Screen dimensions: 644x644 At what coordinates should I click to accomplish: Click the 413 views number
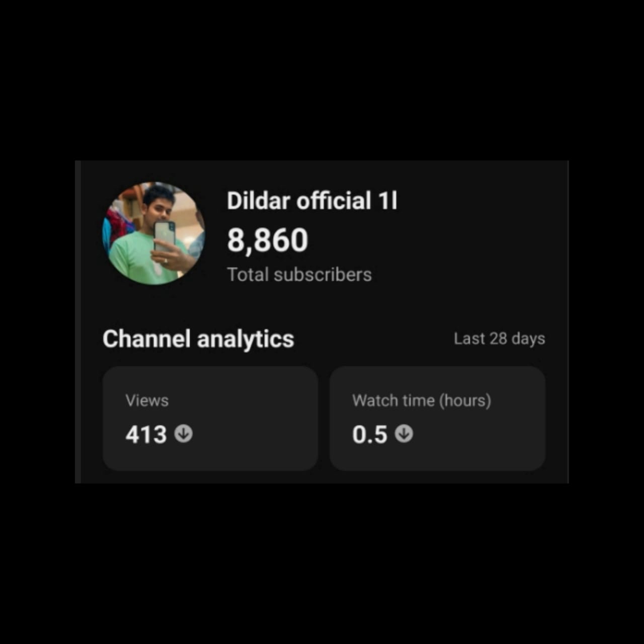tap(146, 435)
